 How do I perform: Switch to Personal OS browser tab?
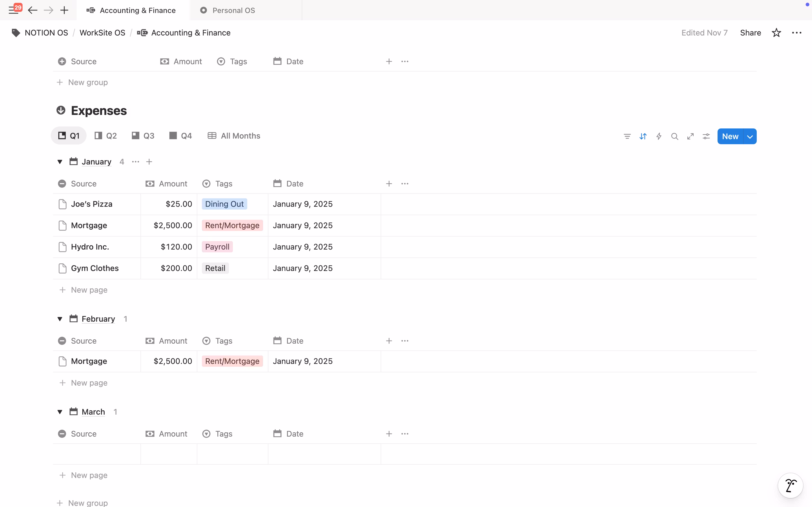pyautogui.click(x=233, y=10)
